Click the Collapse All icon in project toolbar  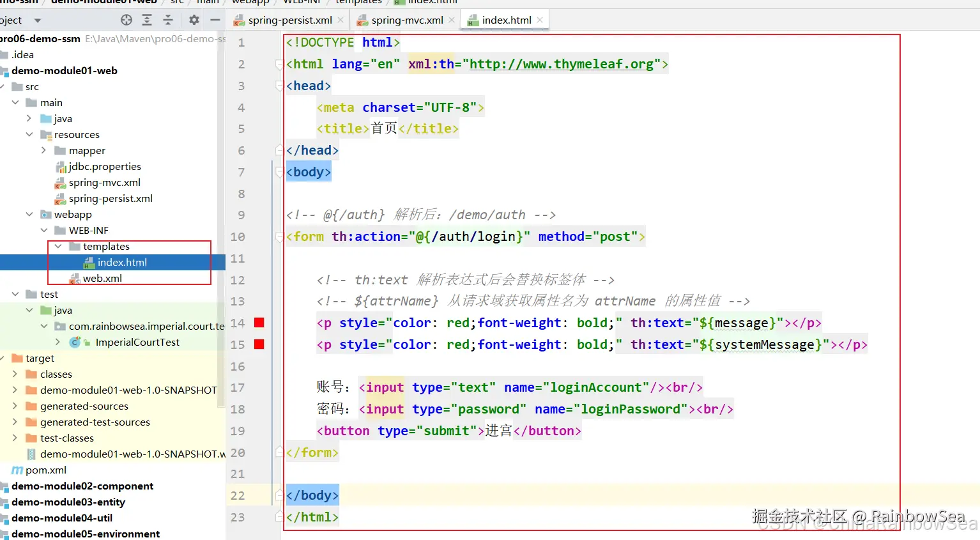[x=168, y=20]
